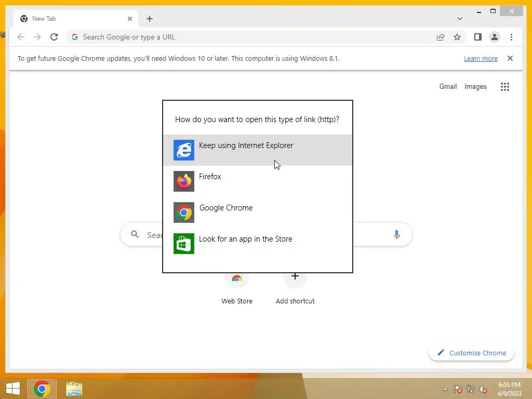This screenshot has height=399, width=532.
Task: Open the taskbar clock showing 6:05 PM
Action: (509, 389)
